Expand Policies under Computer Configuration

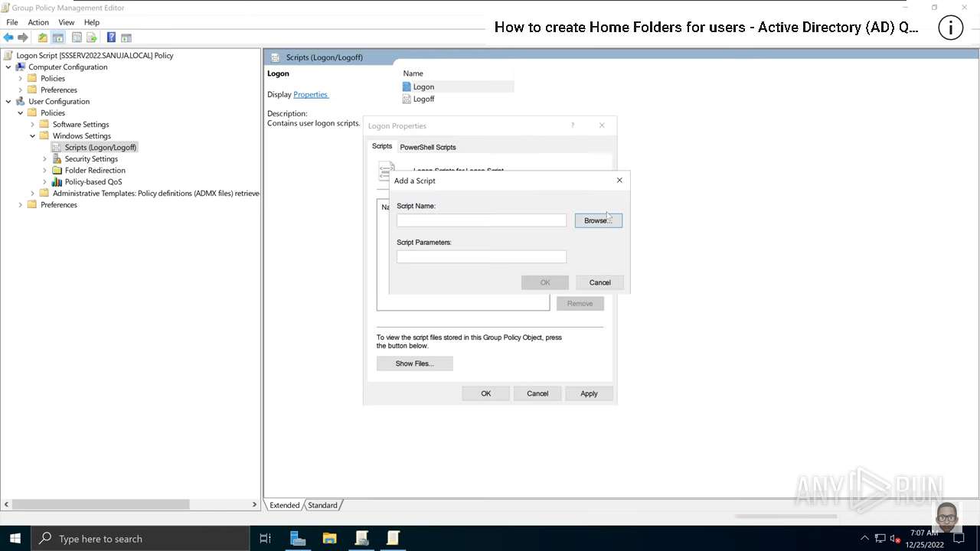click(21, 78)
